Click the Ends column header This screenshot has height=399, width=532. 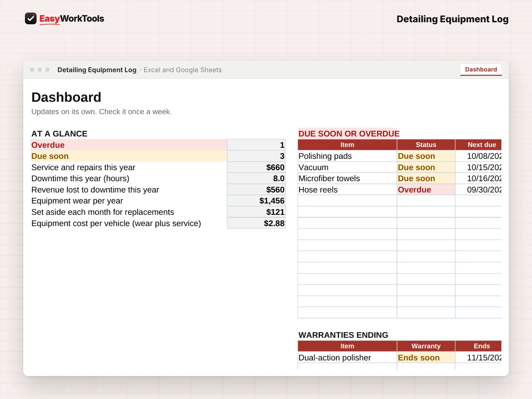click(x=478, y=346)
